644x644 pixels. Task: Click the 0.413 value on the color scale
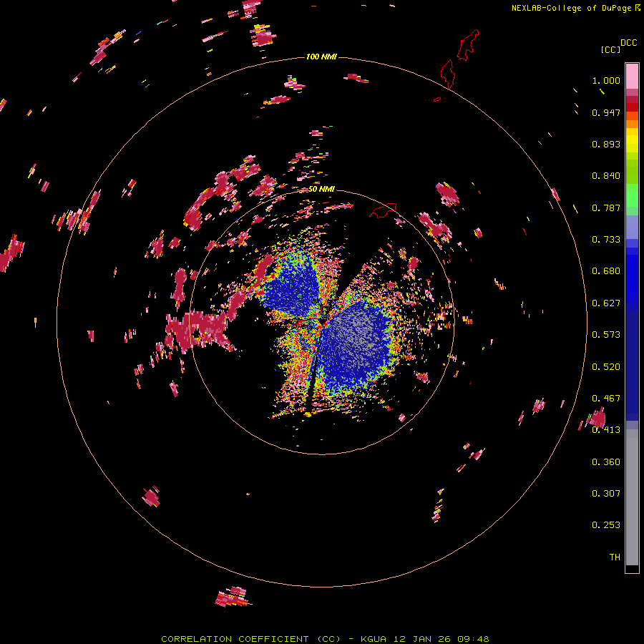pos(606,430)
